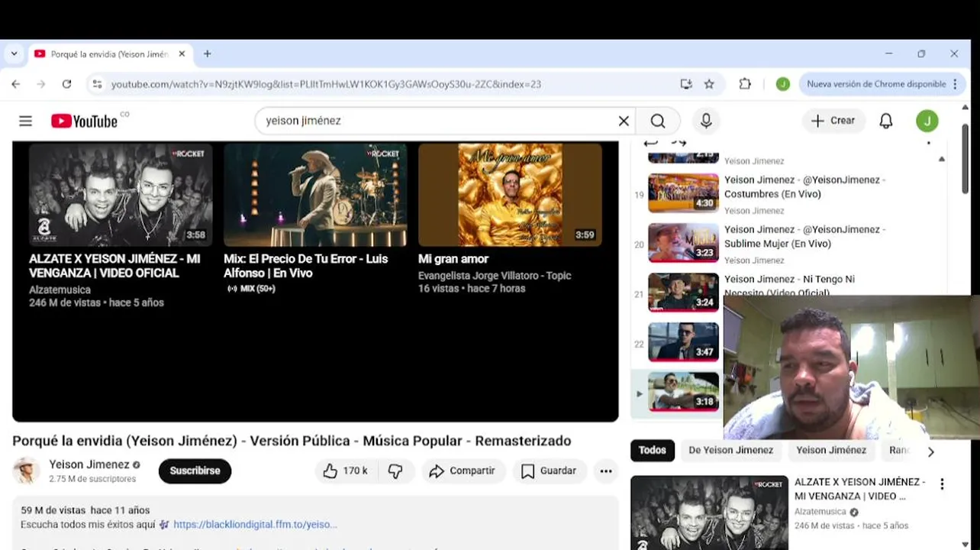Like the video with 170 k
The image size is (980, 550).
click(346, 471)
